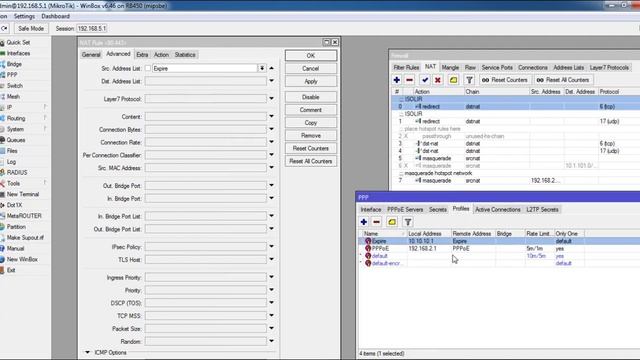Expand the Per Connection Classifier field
Image resolution: width=640 pixels, height=360 pixels.
click(271, 155)
